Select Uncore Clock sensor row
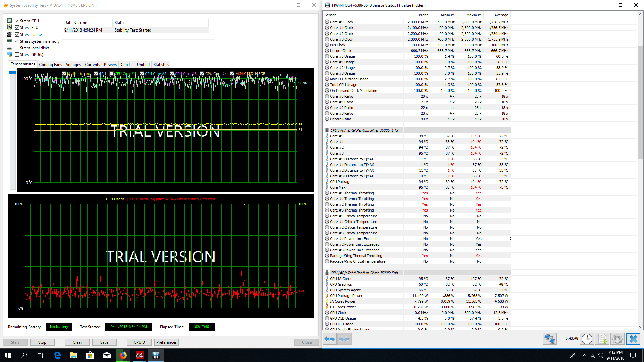This screenshot has height=362, width=644. pyautogui.click(x=417, y=51)
